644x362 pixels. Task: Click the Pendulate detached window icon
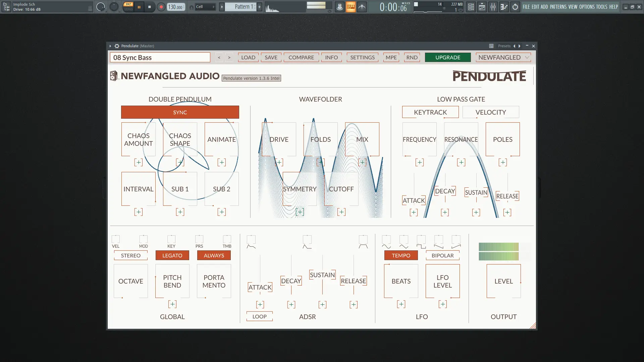491,46
